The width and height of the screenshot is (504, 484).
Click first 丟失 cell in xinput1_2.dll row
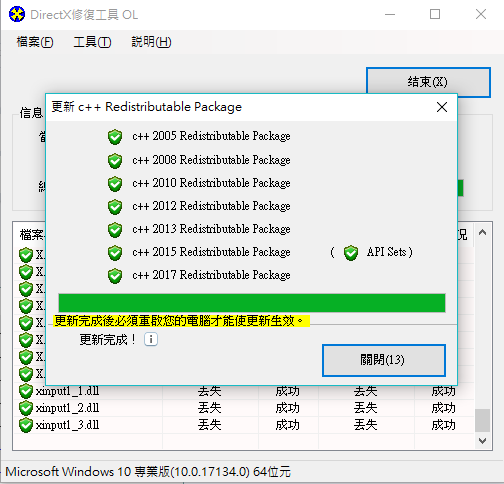click(x=210, y=408)
